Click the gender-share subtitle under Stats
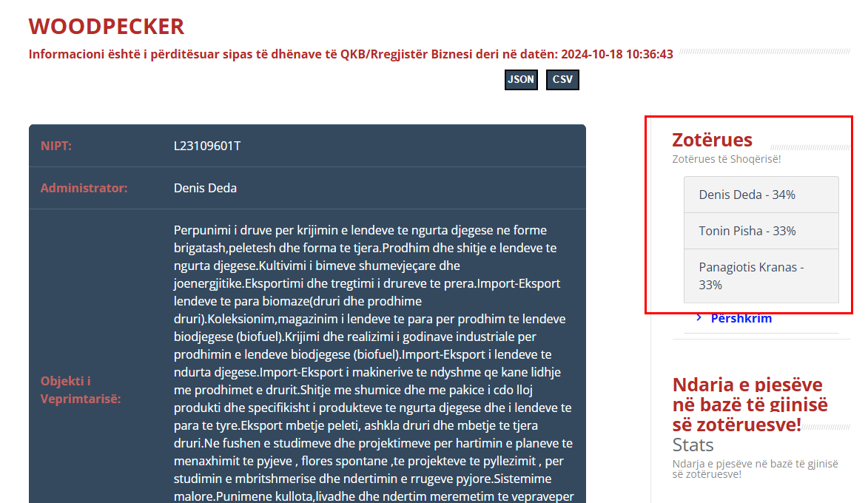Image resolution: width=868 pixels, height=503 pixels. pyautogui.click(x=755, y=469)
